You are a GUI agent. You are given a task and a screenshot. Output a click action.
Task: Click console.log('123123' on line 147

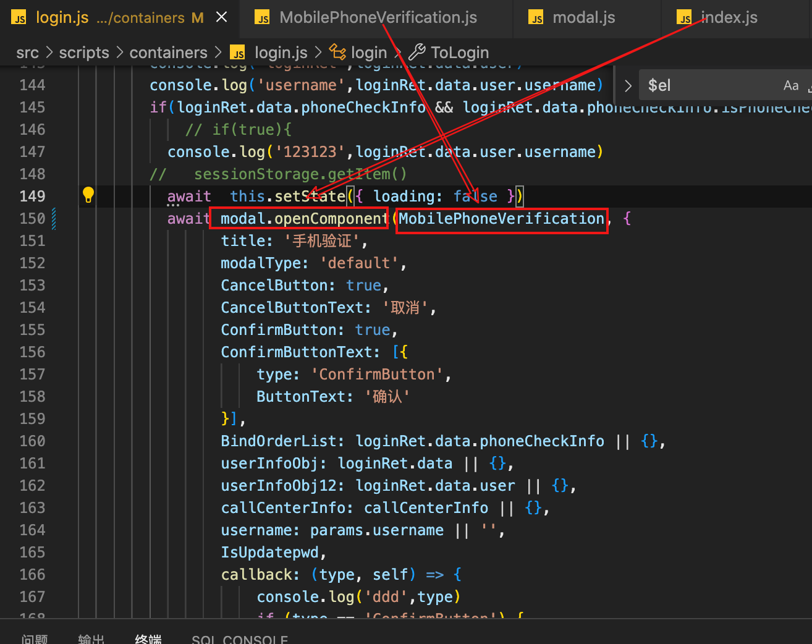(x=256, y=152)
